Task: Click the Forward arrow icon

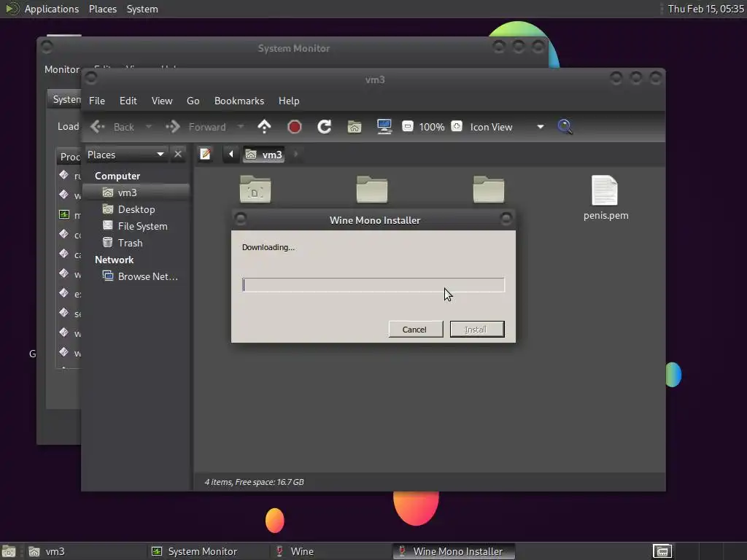Action: (x=173, y=127)
